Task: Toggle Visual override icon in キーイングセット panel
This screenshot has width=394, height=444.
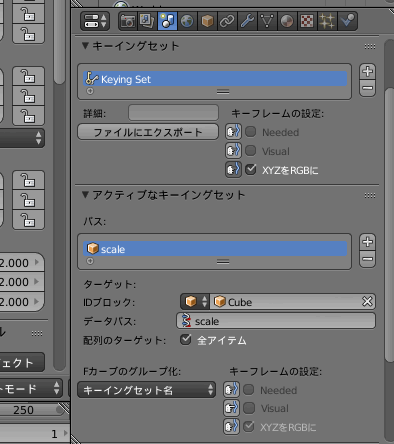Action: tap(233, 151)
